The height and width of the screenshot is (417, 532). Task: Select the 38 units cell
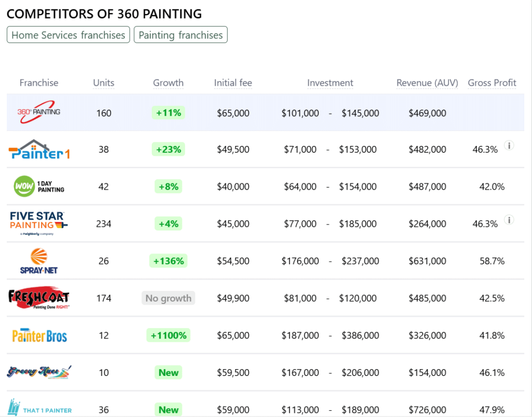click(x=103, y=150)
